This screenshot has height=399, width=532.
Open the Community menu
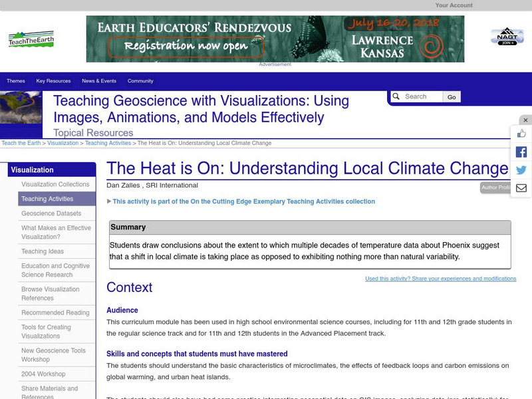coord(140,81)
